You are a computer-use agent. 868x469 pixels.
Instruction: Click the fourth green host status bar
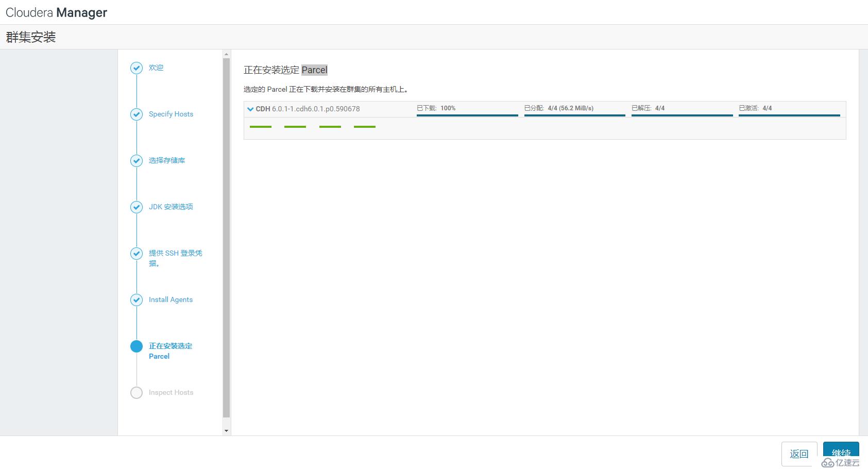(x=365, y=127)
